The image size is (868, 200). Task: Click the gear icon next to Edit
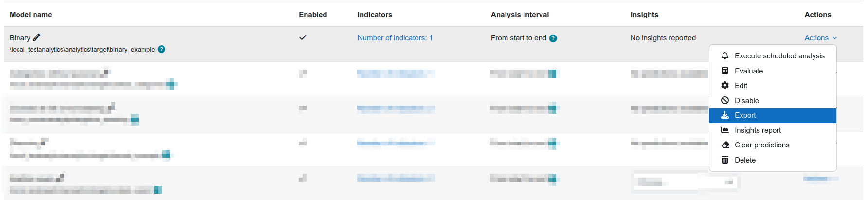(725, 85)
